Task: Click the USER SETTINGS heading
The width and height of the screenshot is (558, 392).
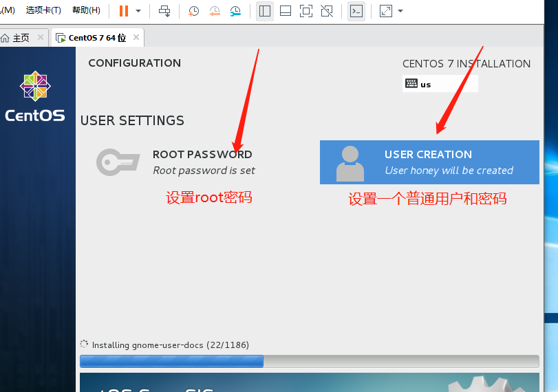Action: [x=132, y=120]
